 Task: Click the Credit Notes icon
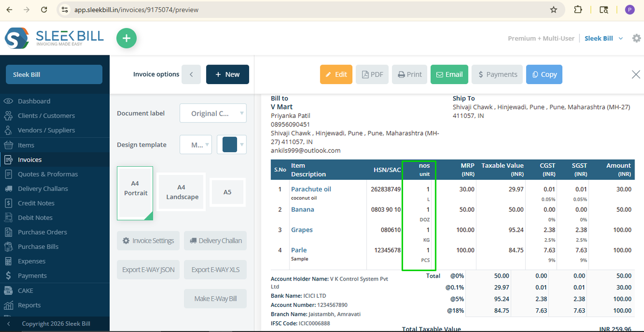coord(8,203)
